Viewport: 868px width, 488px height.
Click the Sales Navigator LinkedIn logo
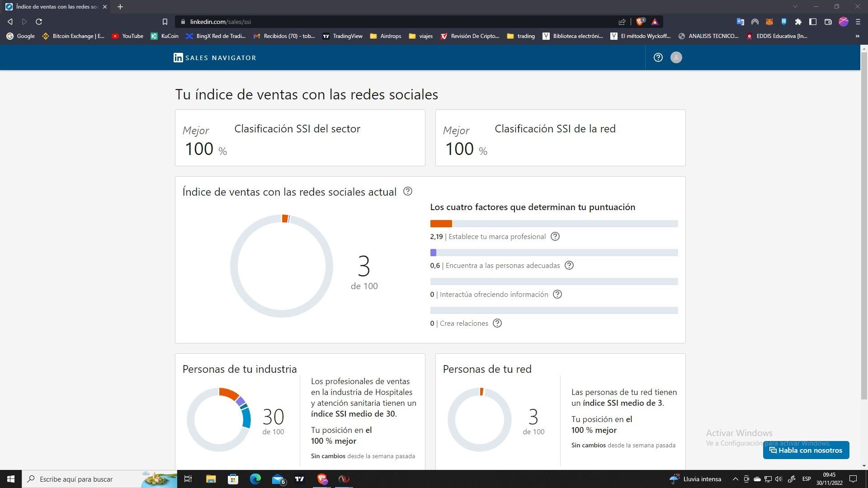pos(215,58)
